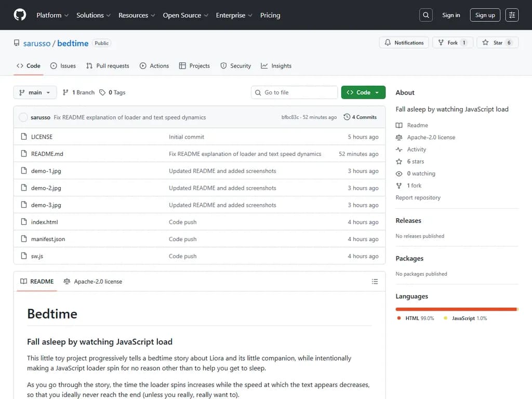Click the Sign up button
Image resolution: width=532 pixels, height=399 pixels.
point(485,15)
